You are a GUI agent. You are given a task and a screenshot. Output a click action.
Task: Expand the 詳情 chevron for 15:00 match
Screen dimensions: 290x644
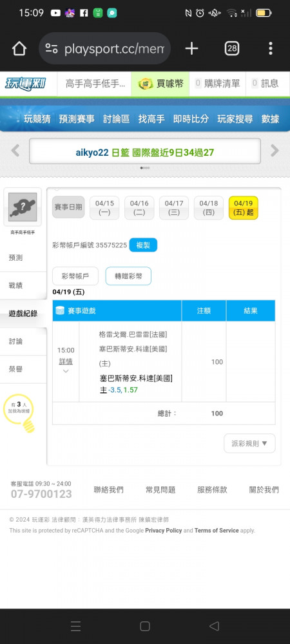pyautogui.click(x=66, y=371)
